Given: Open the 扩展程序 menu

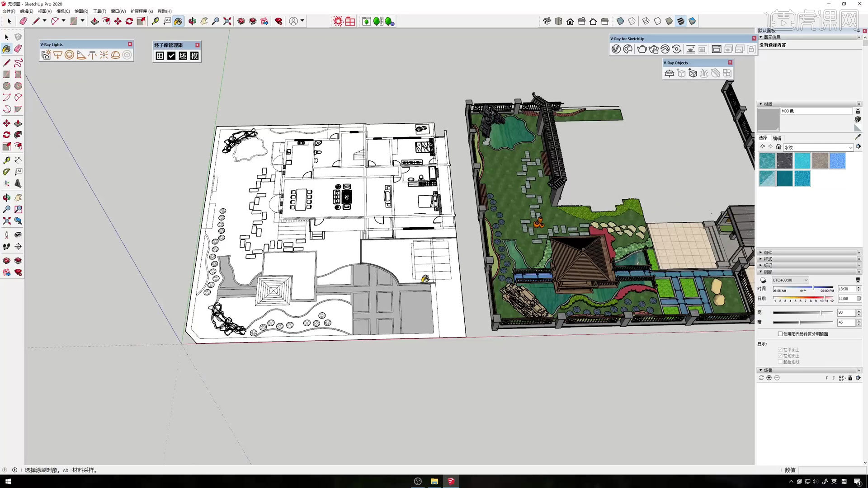Looking at the screenshot, I should click(x=142, y=11).
